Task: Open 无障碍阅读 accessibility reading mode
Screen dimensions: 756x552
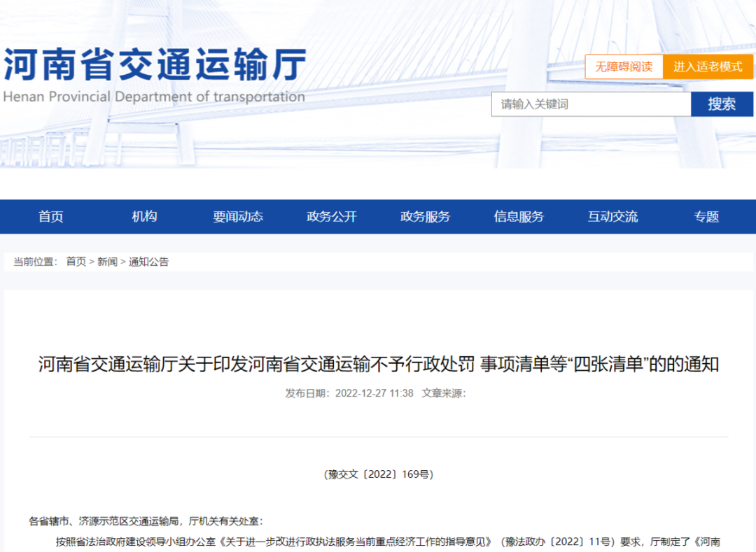Action: 624,66
